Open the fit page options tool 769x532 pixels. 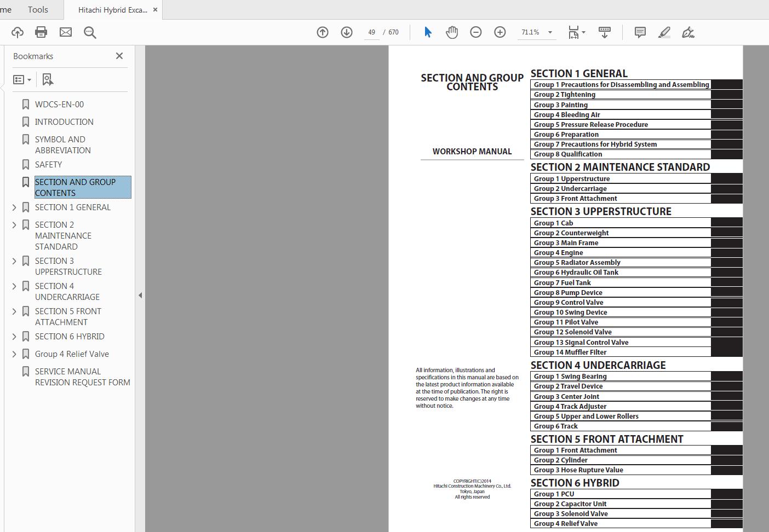(577, 32)
